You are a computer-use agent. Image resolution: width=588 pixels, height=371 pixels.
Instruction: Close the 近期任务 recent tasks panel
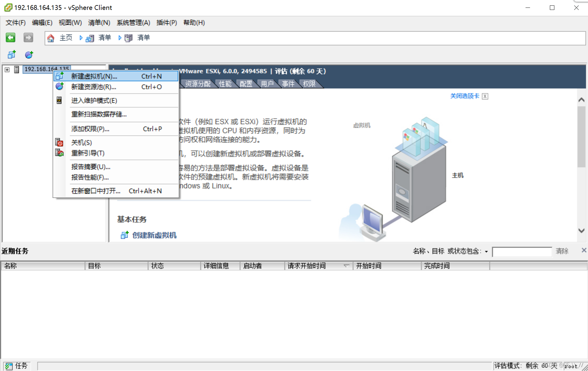coord(584,250)
